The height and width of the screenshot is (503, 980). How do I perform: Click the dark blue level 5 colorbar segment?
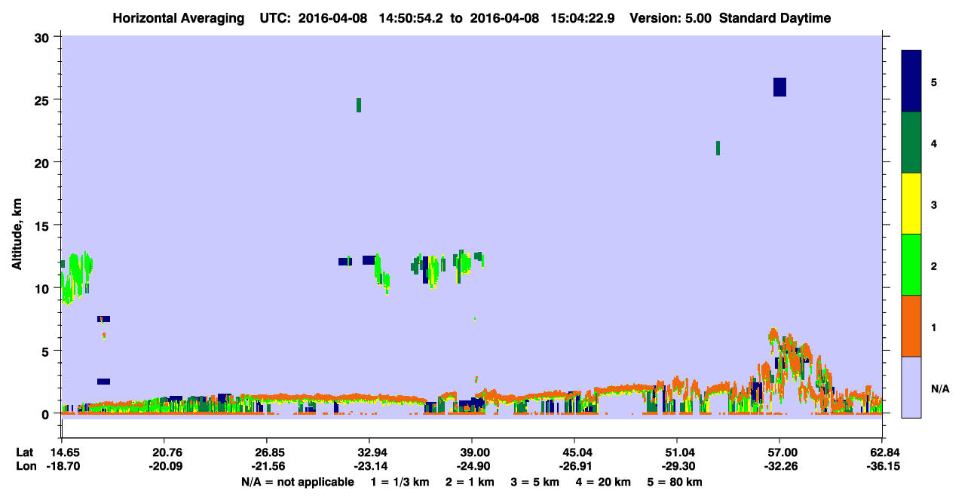(911, 81)
